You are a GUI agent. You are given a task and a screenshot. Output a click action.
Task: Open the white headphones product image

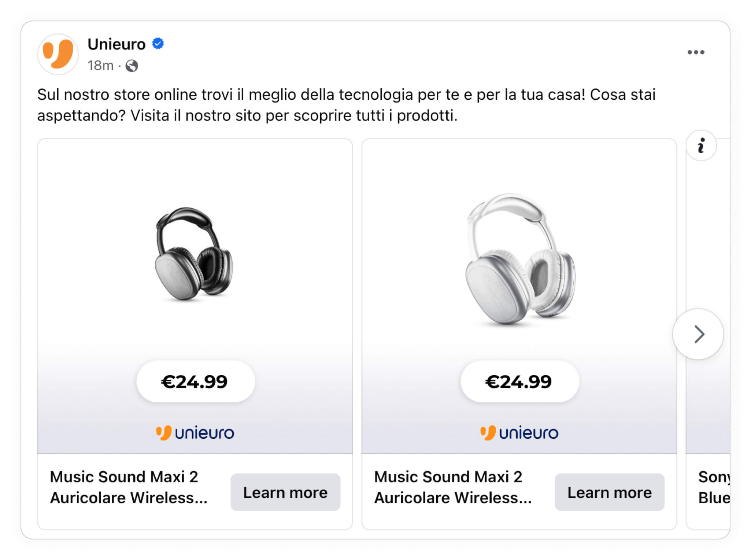[519, 259]
